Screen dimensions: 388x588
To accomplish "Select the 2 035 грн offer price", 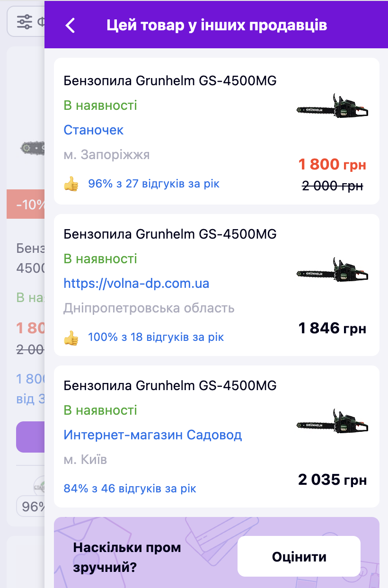I will tap(332, 480).
